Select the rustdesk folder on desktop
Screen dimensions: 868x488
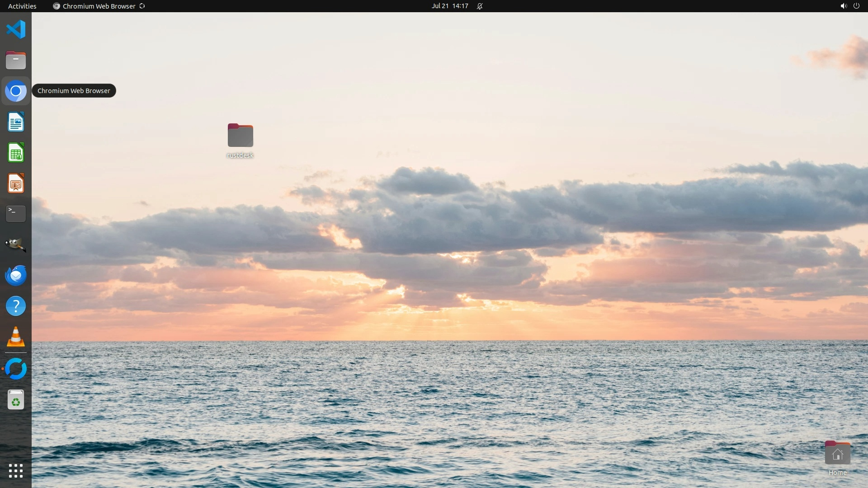240,136
